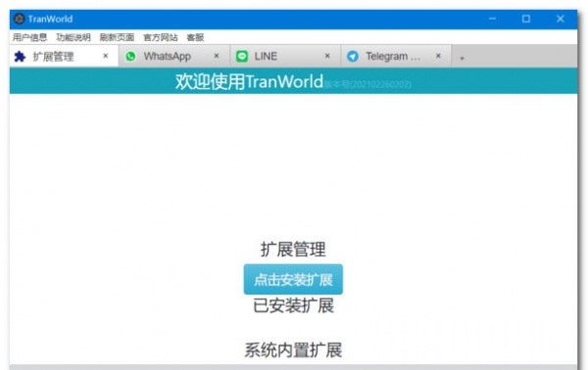Click the version number text in banner
Screen dimensions: 588x370
tap(367, 84)
